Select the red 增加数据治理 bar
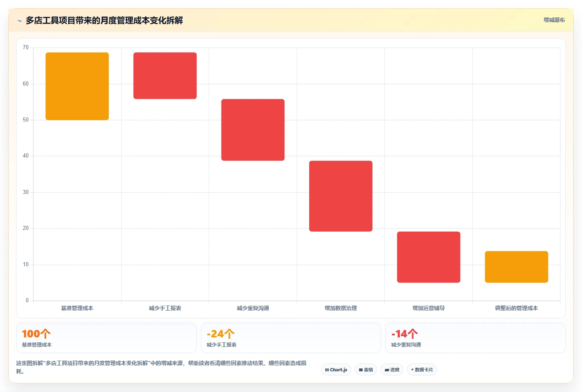 coord(341,196)
